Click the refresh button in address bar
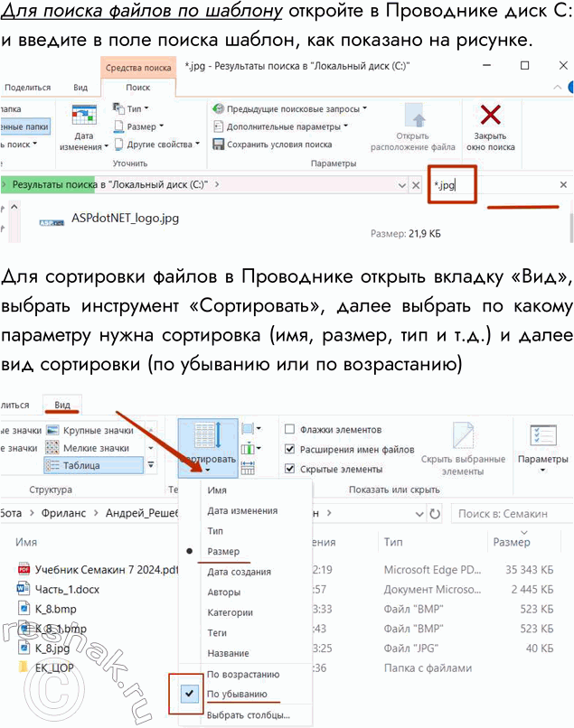Screen dimensions: 574x728 point(435,514)
